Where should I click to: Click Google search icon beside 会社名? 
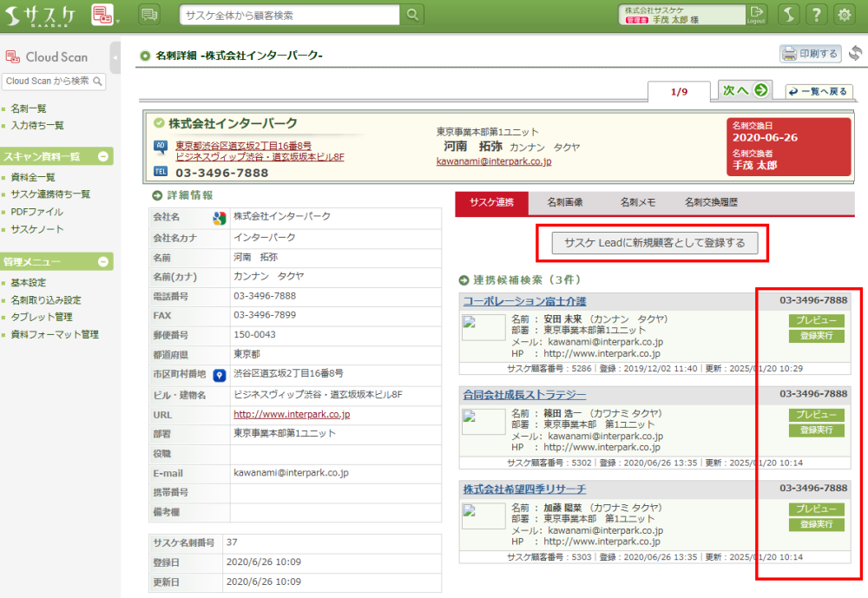tap(220, 217)
